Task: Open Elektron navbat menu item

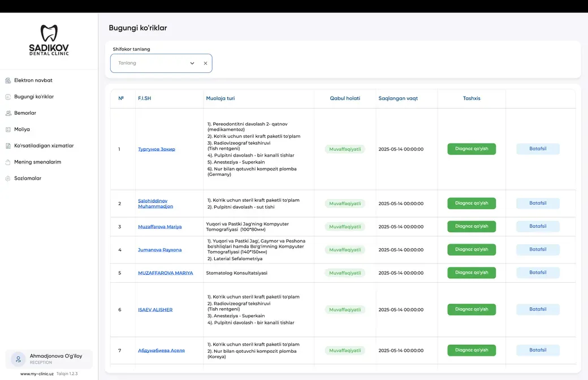Action: click(33, 80)
